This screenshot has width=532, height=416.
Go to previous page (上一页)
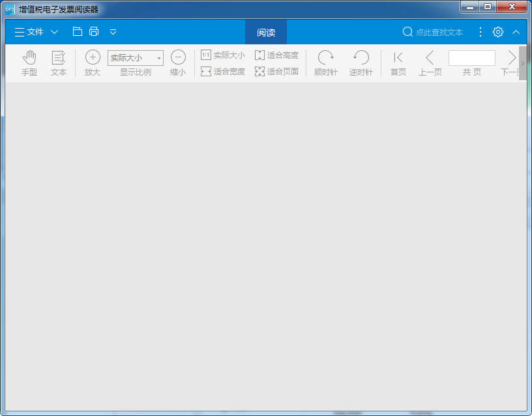(x=430, y=63)
